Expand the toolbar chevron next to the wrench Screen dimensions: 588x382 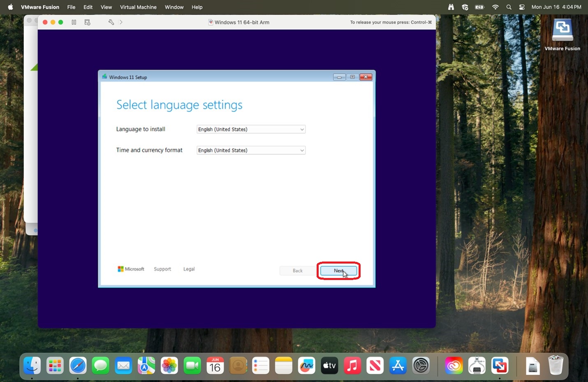[121, 22]
